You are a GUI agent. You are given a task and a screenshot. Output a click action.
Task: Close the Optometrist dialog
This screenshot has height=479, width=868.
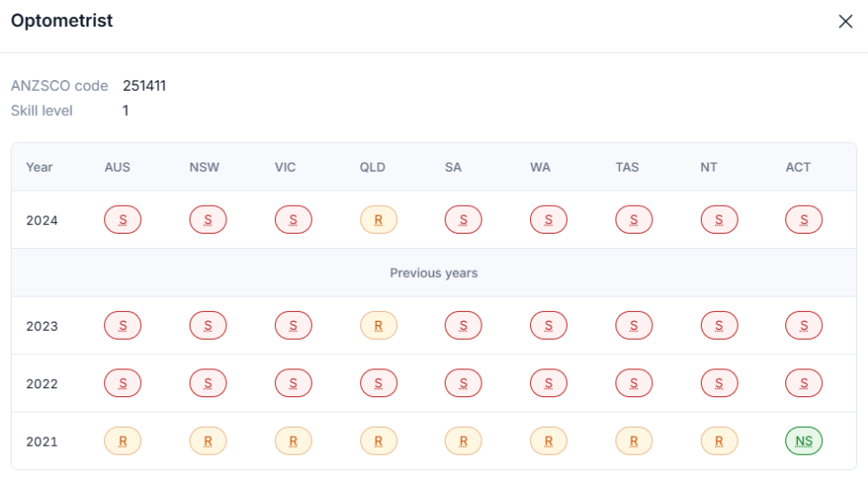click(x=845, y=22)
